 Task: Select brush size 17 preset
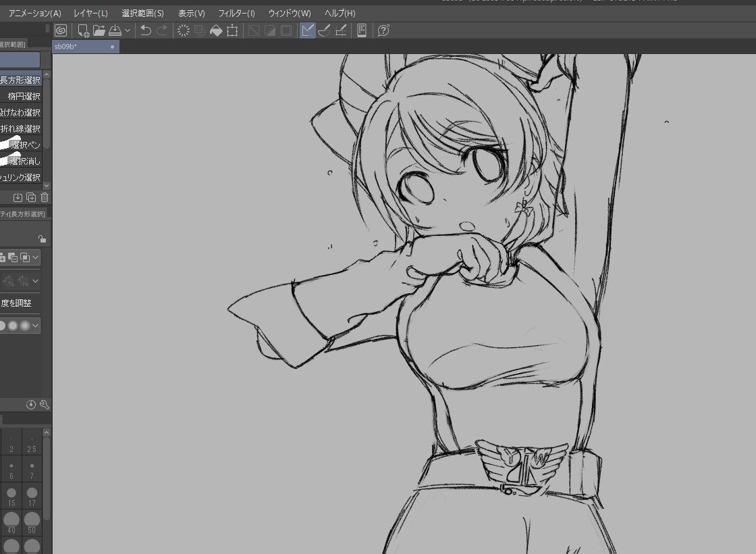(32, 497)
